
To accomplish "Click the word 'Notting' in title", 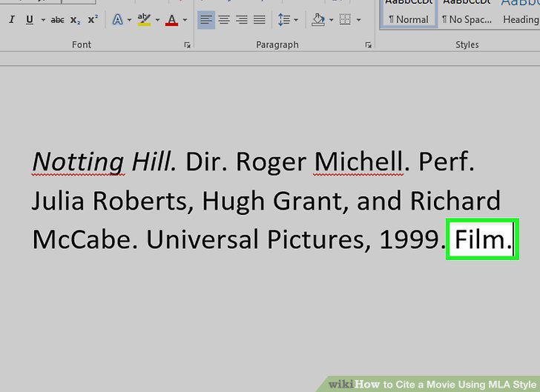I will pyautogui.click(x=78, y=162).
